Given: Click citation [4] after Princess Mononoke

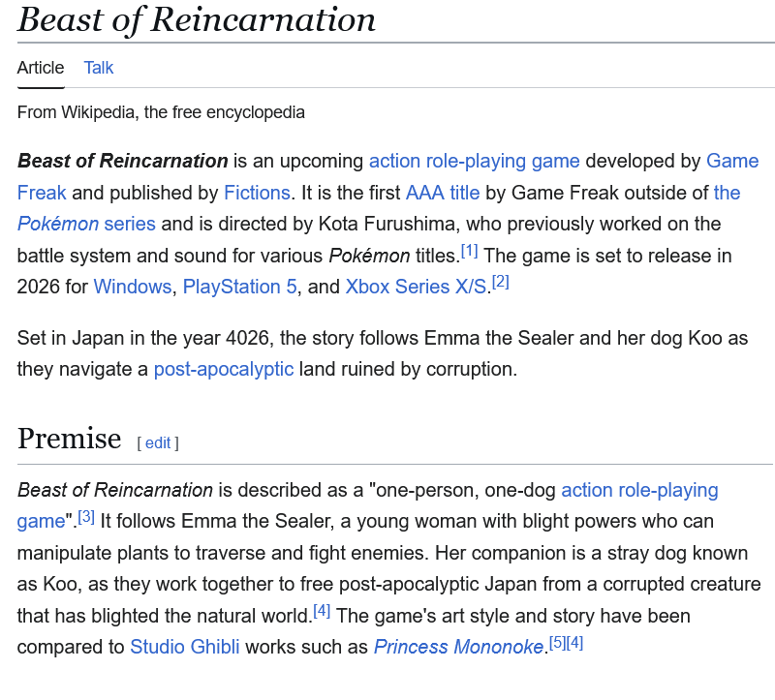Looking at the screenshot, I should pos(574,643).
